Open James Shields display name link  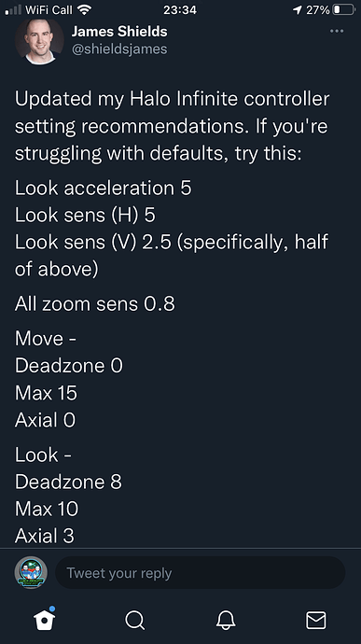[119, 31]
